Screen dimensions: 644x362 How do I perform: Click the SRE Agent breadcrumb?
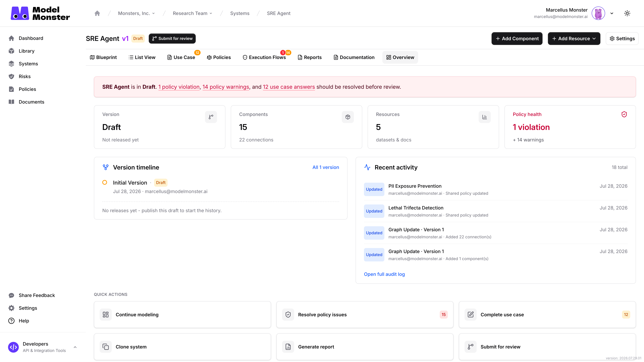[279, 13]
